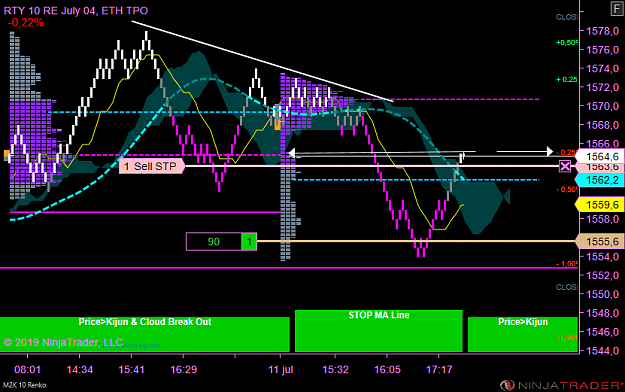Click the 1570,0 price axis label
Viewport: 625px width, 392px height.
(602, 106)
